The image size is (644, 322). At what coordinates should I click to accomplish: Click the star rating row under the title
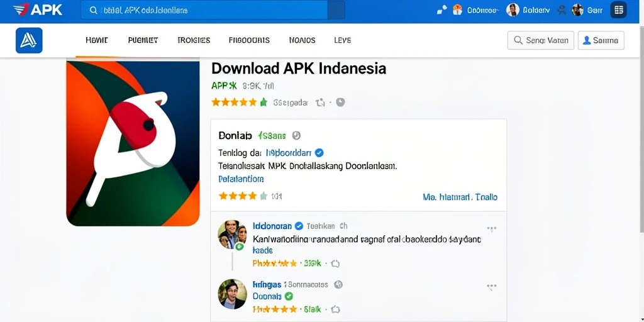click(x=240, y=103)
